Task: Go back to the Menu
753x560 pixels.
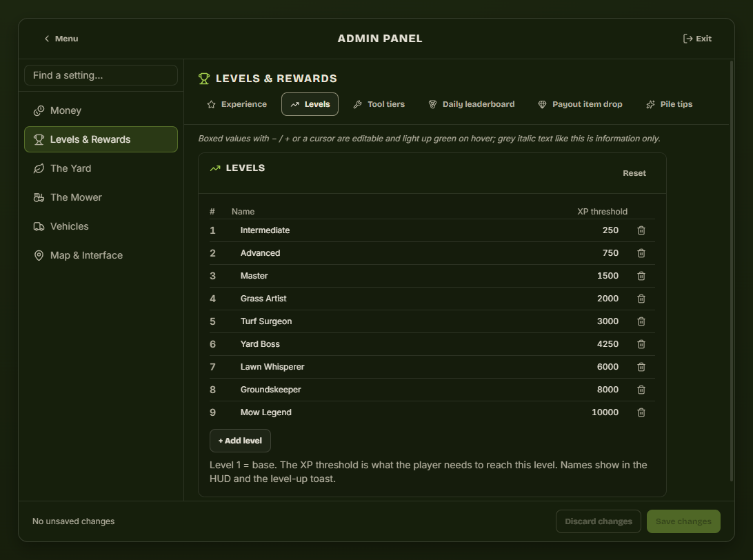Action: (x=61, y=39)
